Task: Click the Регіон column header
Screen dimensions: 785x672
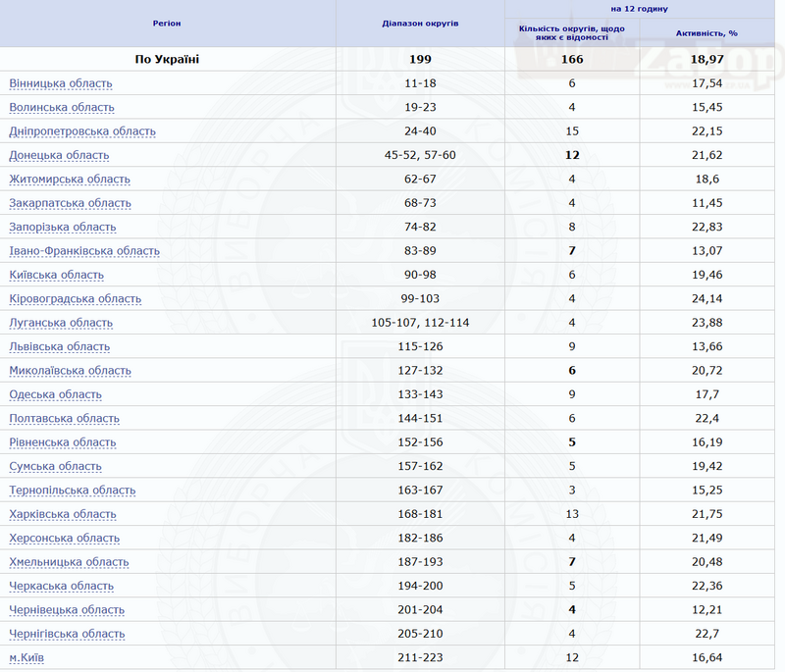Action: coord(167,23)
